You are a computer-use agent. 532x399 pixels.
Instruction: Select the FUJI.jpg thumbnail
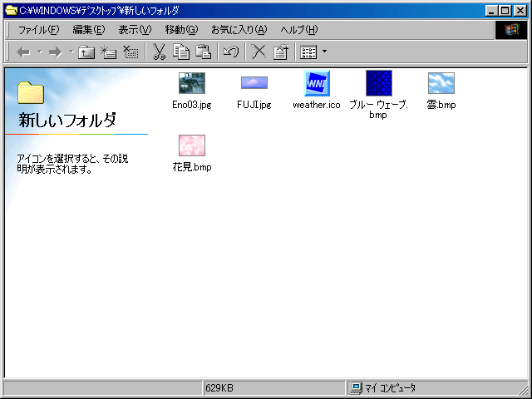(254, 83)
